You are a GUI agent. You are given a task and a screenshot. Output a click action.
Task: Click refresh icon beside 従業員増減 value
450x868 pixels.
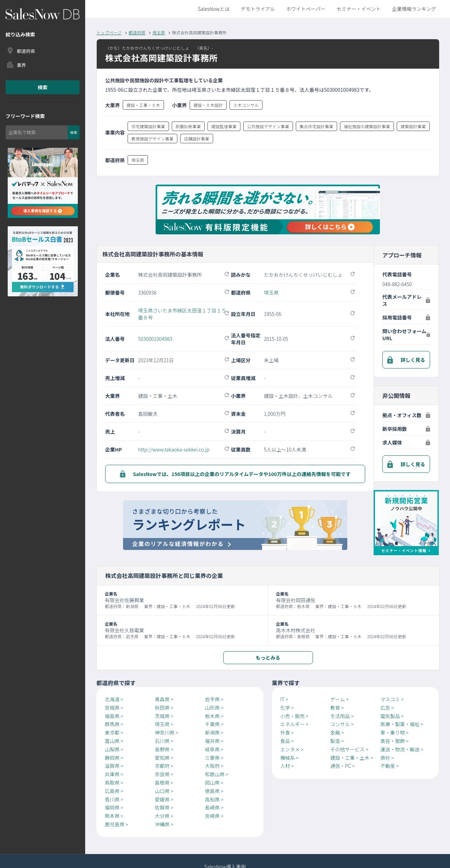point(353,377)
